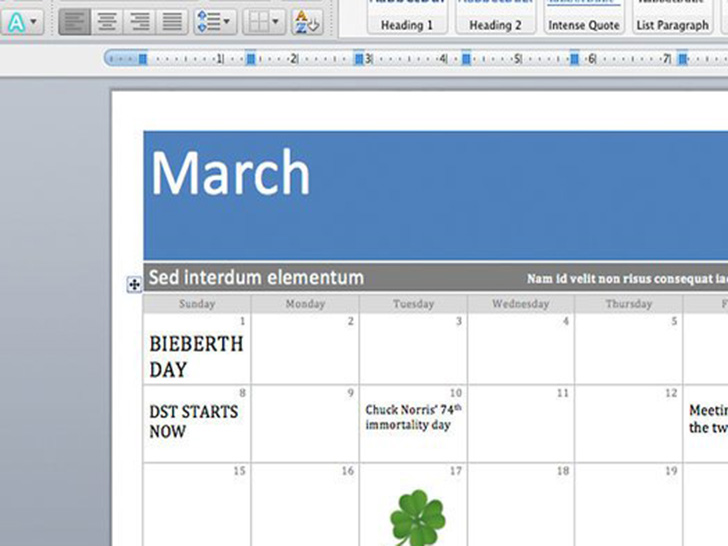This screenshot has height=546, width=728.
Task: Click the Sunday column header
Action: 197,304
